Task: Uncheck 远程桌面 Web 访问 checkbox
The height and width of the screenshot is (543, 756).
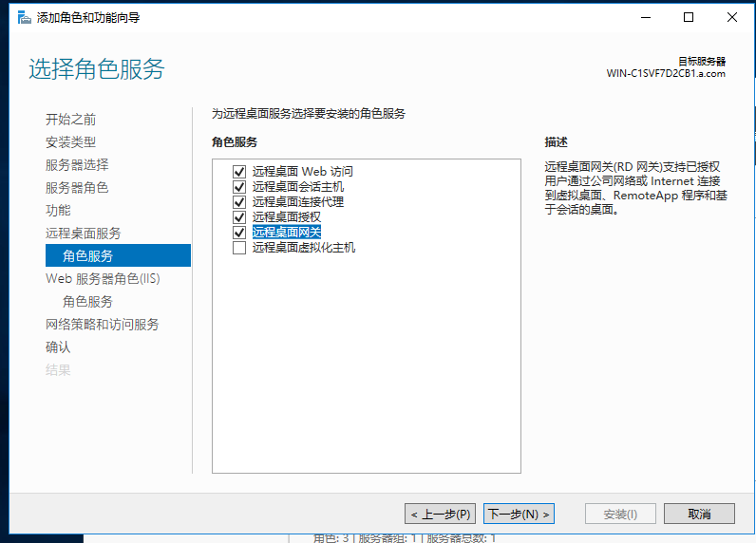Action: [239, 172]
